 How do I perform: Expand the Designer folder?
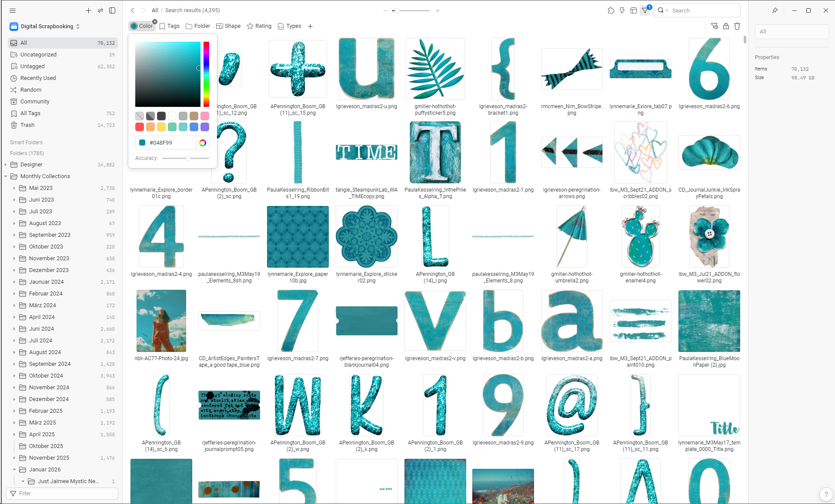[x=6, y=165]
